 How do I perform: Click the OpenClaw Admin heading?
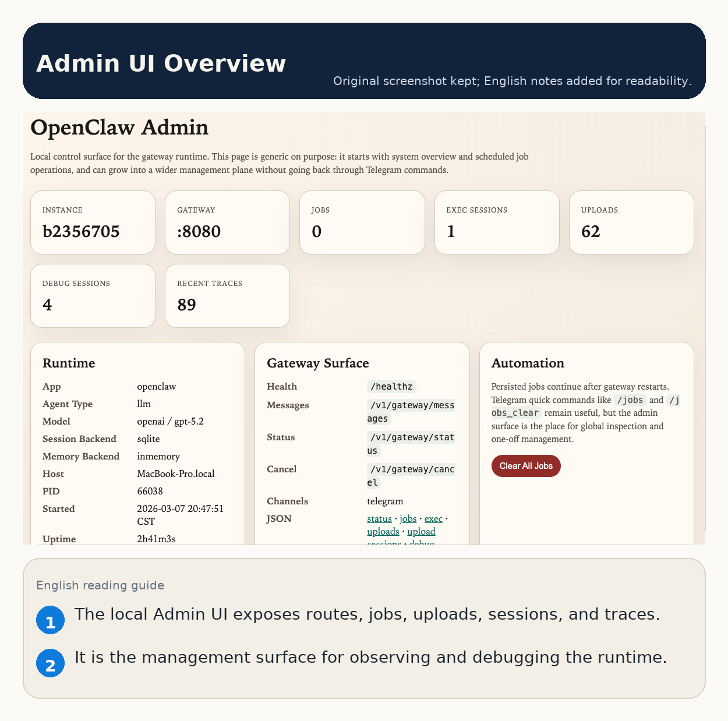pos(119,128)
